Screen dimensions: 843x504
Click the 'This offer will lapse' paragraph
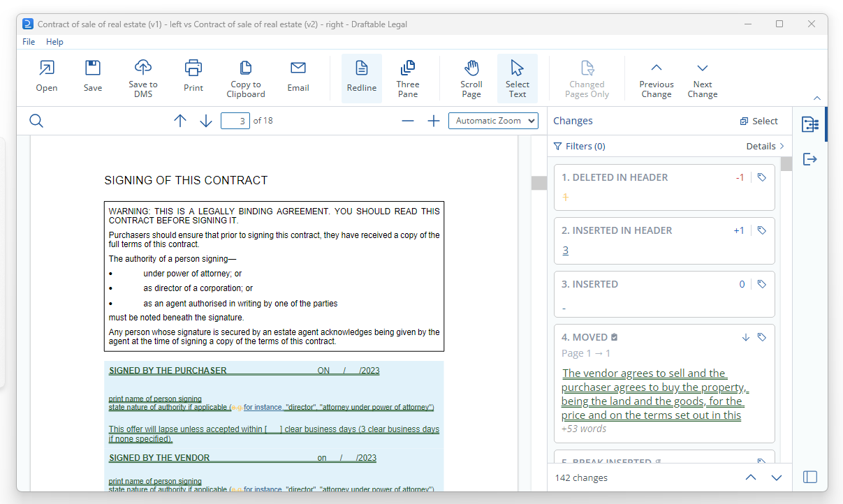(x=274, y=434)
